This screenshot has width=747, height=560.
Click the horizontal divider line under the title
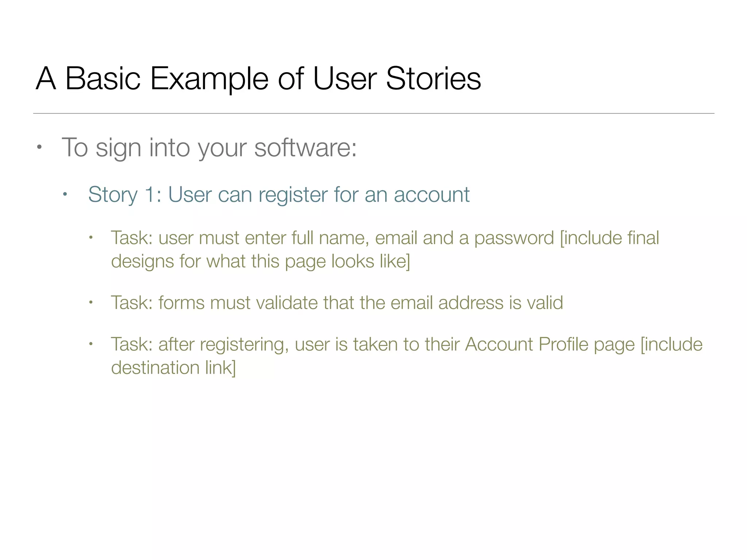point(373,113)
